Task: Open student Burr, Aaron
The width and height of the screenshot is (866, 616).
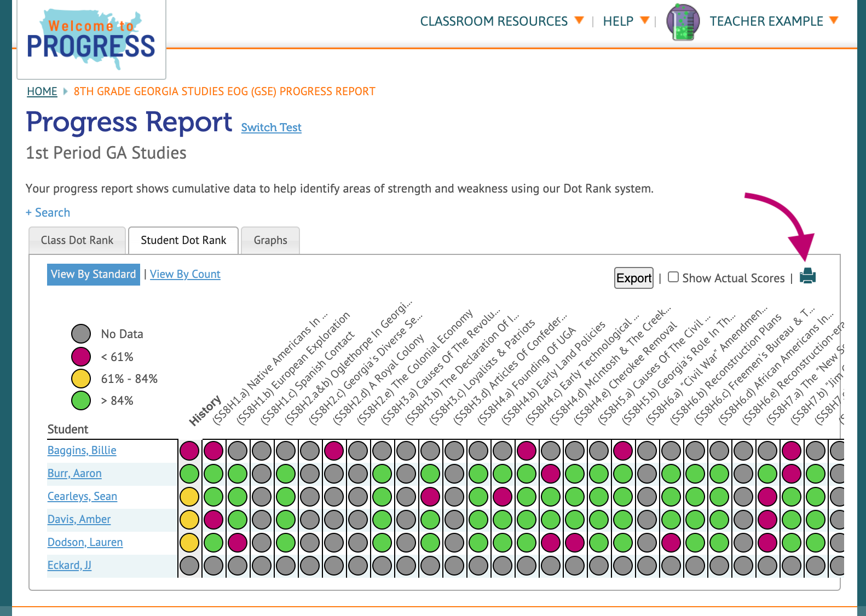Action: pyautogui.click(x=74, y=473)
